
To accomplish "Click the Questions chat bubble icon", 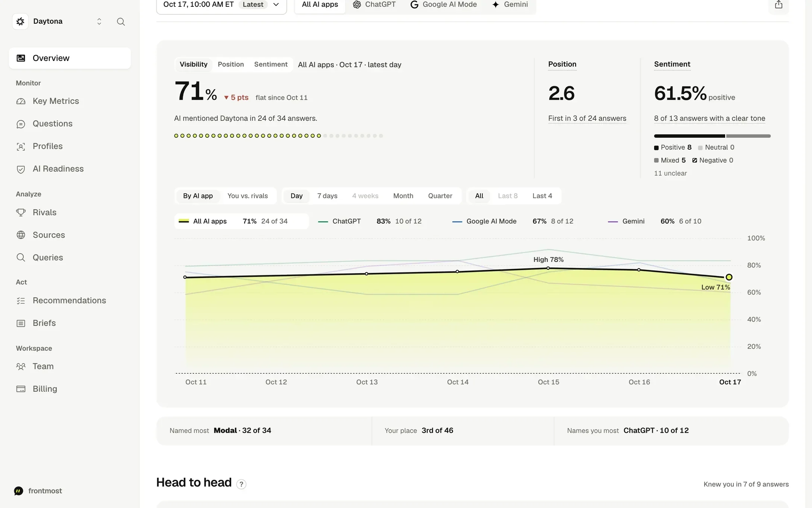I will [x=21, y=124].
